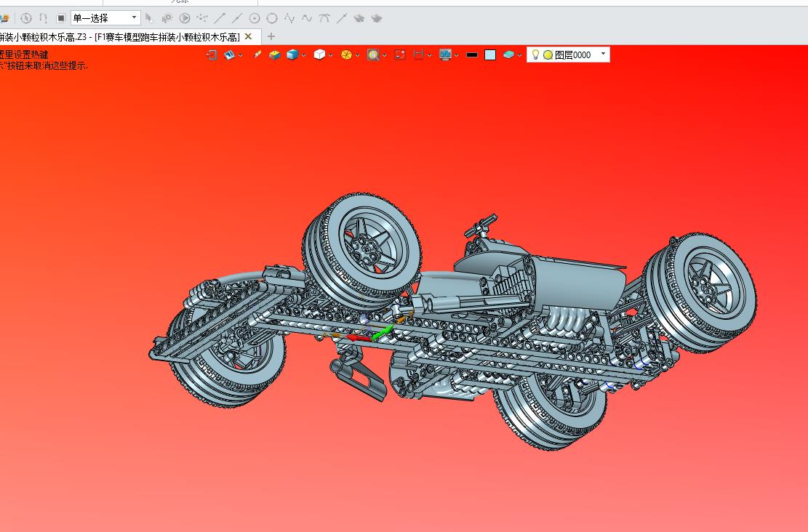The height and width of the screenshot is (532, 808).
Task: Click the red square frame icon
Action: (x=400, y=55)
